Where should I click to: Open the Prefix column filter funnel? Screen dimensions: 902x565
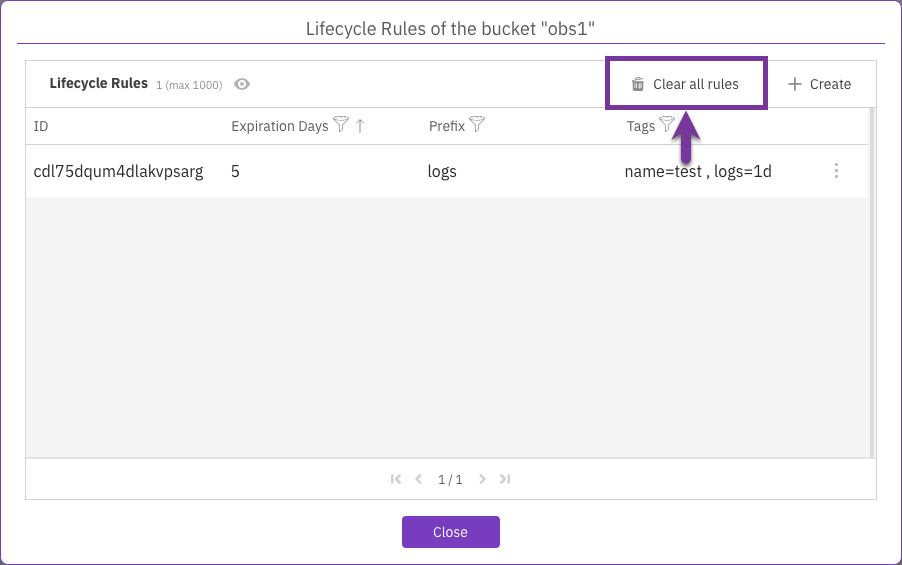click(x=477, y=125)
